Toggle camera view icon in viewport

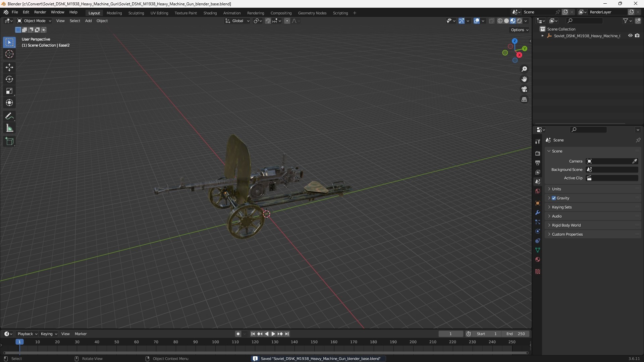pyautogui.click(x=524, y=89)
